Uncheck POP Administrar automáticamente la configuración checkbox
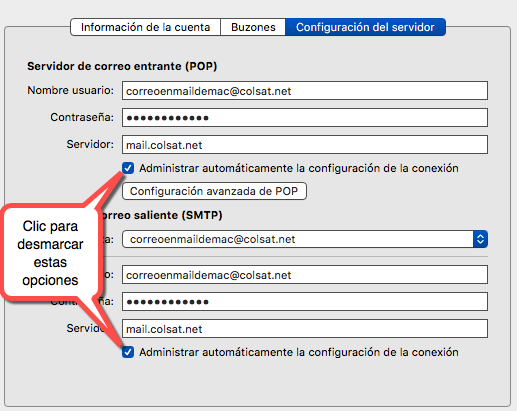517x411 pixels. pos(128,168)
